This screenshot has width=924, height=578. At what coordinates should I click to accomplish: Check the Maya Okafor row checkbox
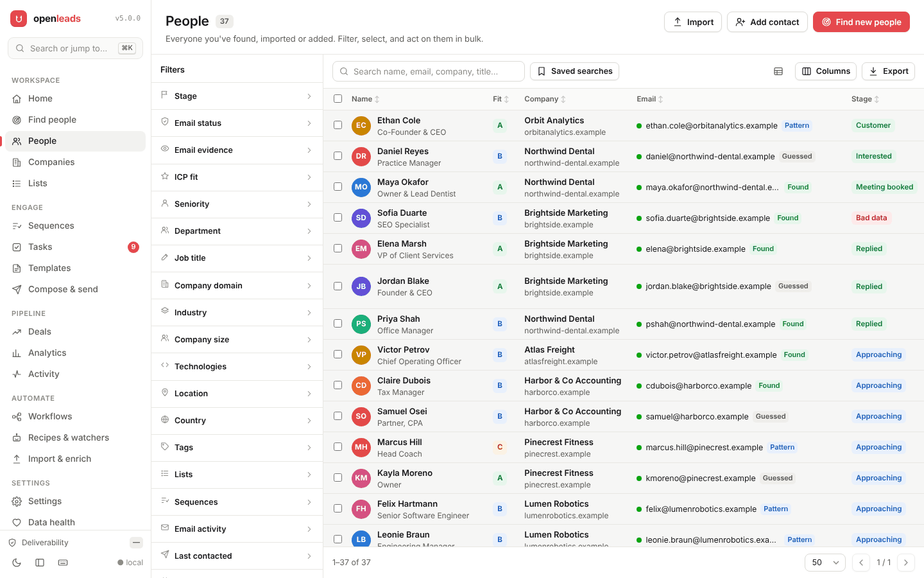(x=338, y=188)
